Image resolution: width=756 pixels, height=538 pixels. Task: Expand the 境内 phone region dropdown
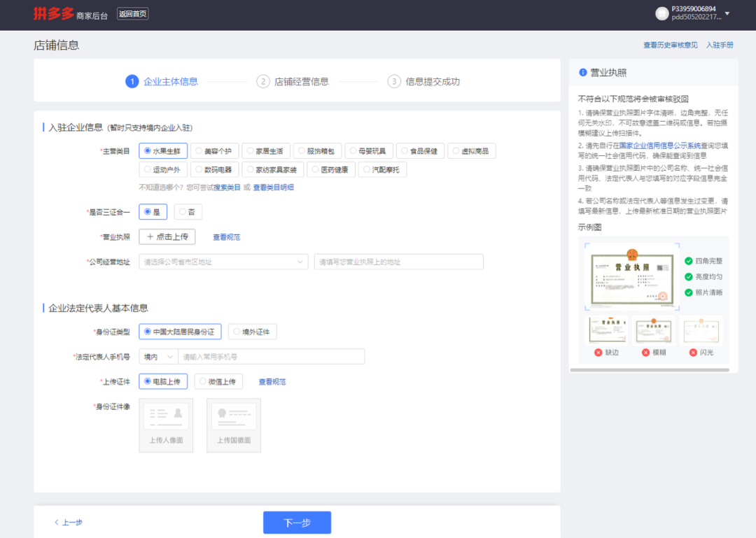click(157, 357)
